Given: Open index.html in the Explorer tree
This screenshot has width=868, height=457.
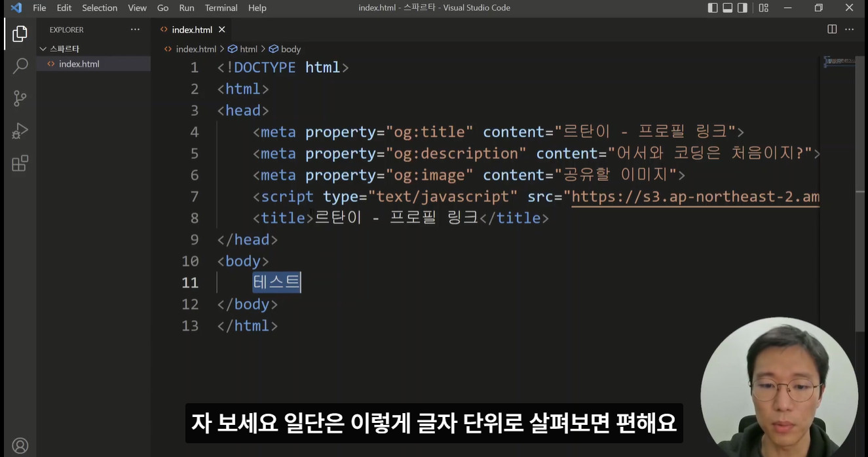Looking at the screenshot, I should click(79, 64).
